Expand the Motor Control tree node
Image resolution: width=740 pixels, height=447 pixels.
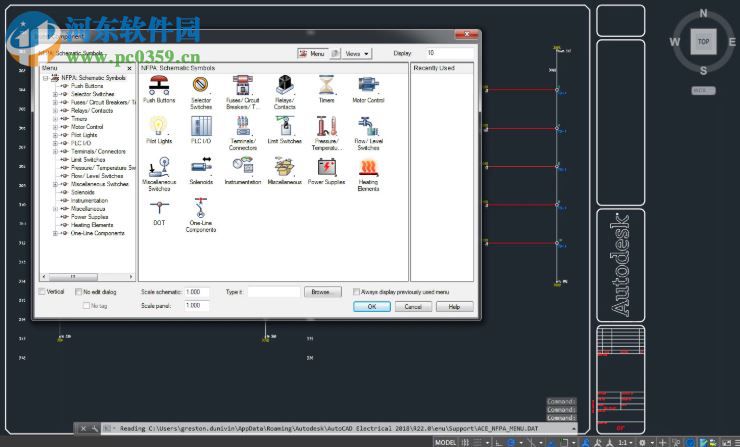(55, 127)
